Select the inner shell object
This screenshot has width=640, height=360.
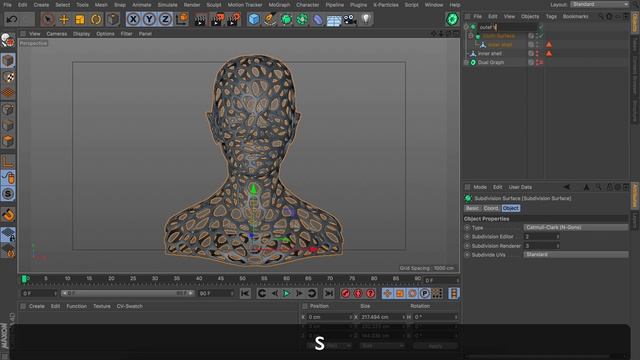coord(489,53)
